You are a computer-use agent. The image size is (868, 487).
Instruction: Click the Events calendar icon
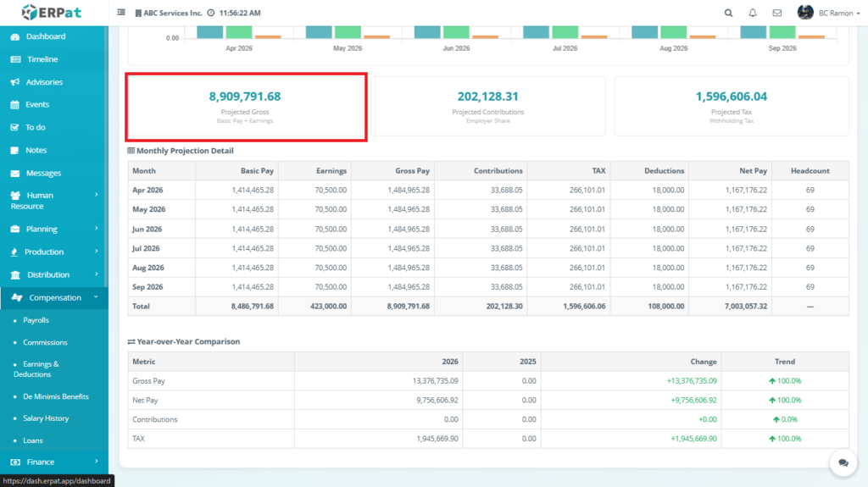tap(15, 105)
